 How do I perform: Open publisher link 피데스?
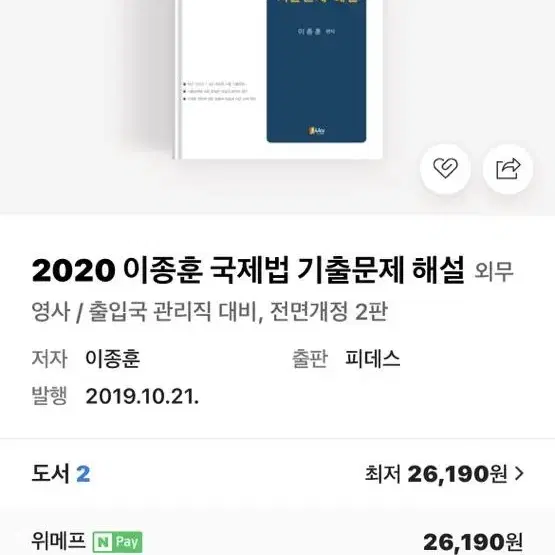pyautogui.click(x=373, y=359)
